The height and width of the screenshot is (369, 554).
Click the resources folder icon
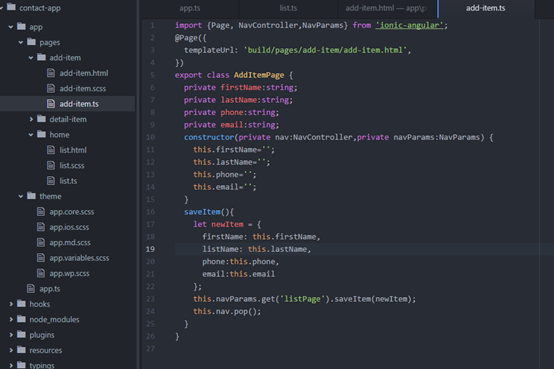[22, 350]
